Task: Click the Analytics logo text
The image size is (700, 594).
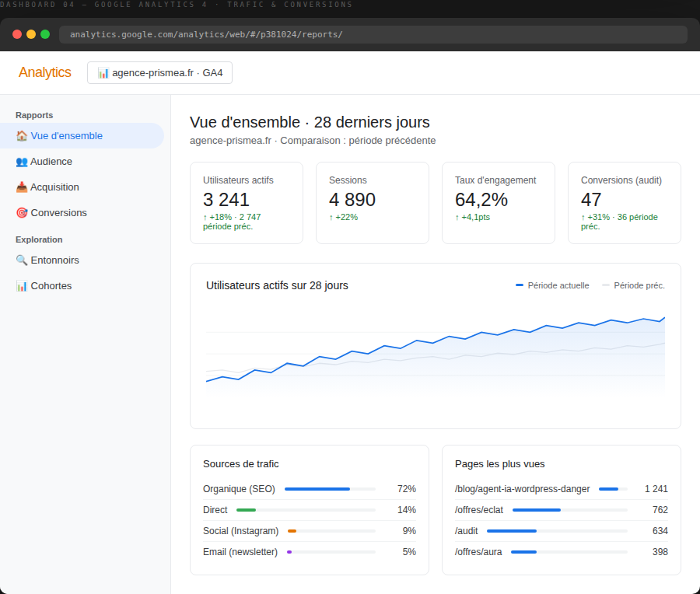Action: [x=44, y=72]
